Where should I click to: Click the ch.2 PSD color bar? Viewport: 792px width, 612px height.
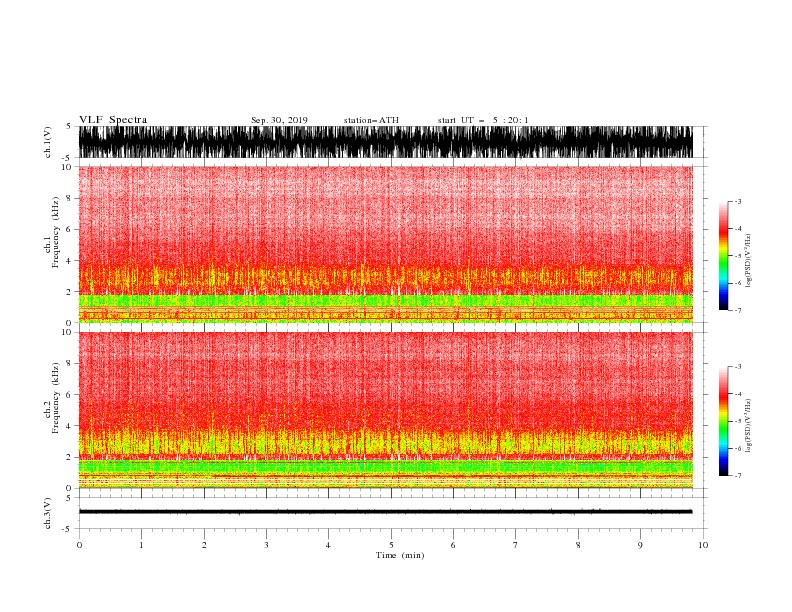click(724, 421)
